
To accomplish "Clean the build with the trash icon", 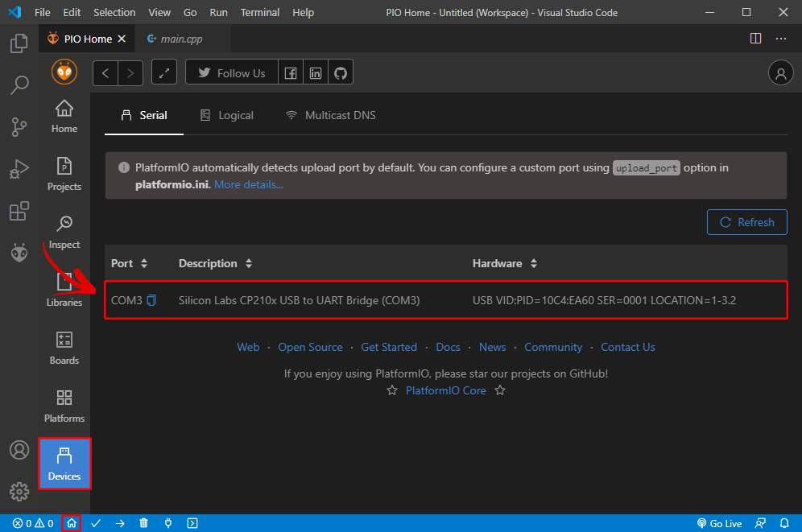I will pyautogui.click(x=144, y=523).
